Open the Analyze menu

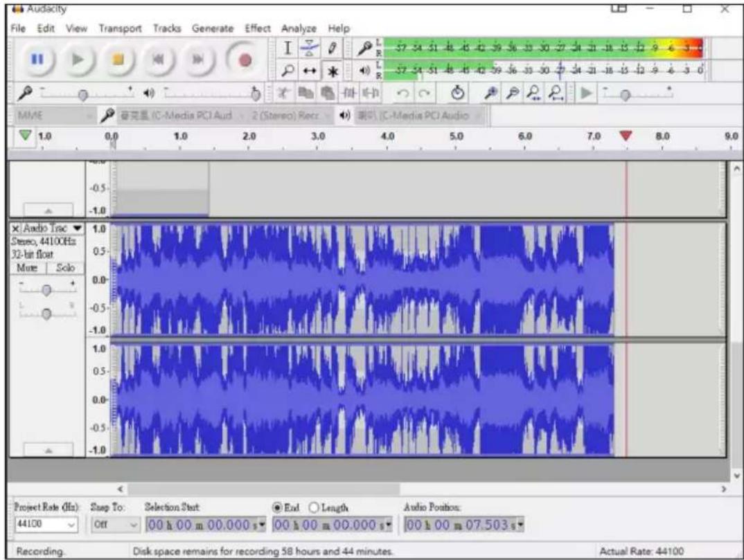(x=299, y=28)
